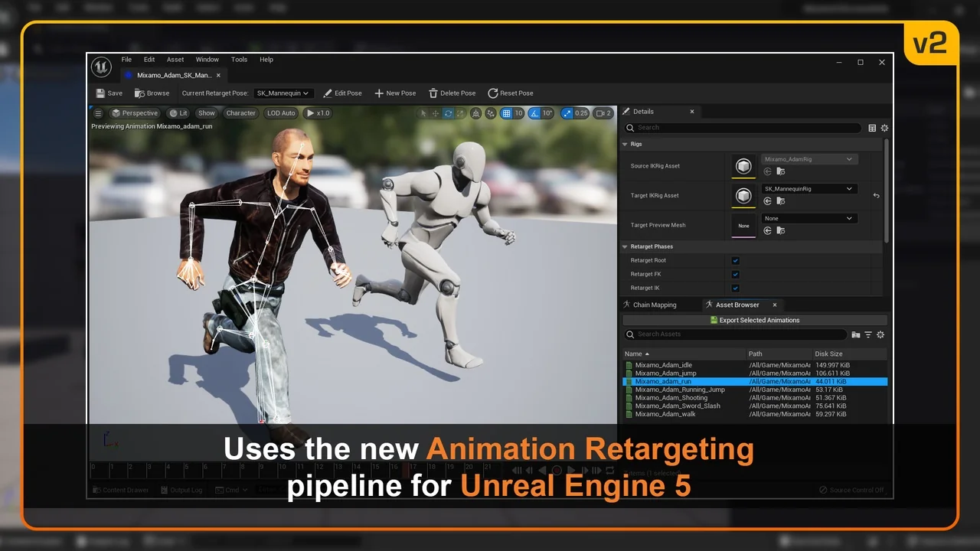The image size is (980, 551).
Task: Switch to the Chain Mapping tab
Action: pos(654,305)
